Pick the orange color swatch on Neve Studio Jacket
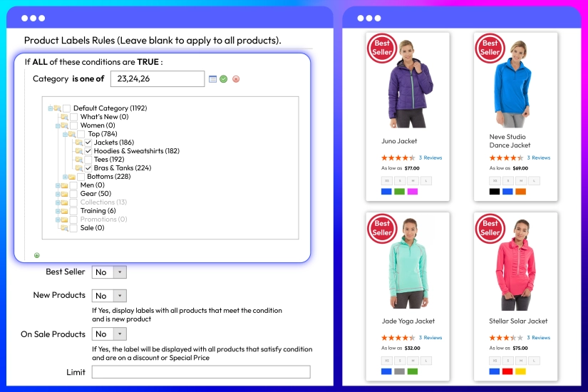 [x=520, y=191]
